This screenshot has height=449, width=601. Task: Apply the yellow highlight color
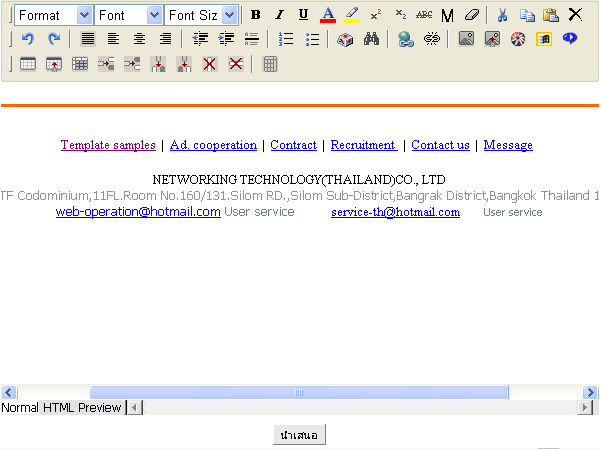click(352, 15)
